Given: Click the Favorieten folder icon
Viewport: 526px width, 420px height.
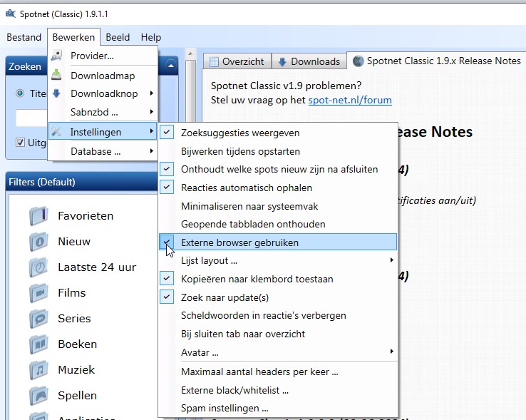Looking at the screenshot, I should (38, 216).
